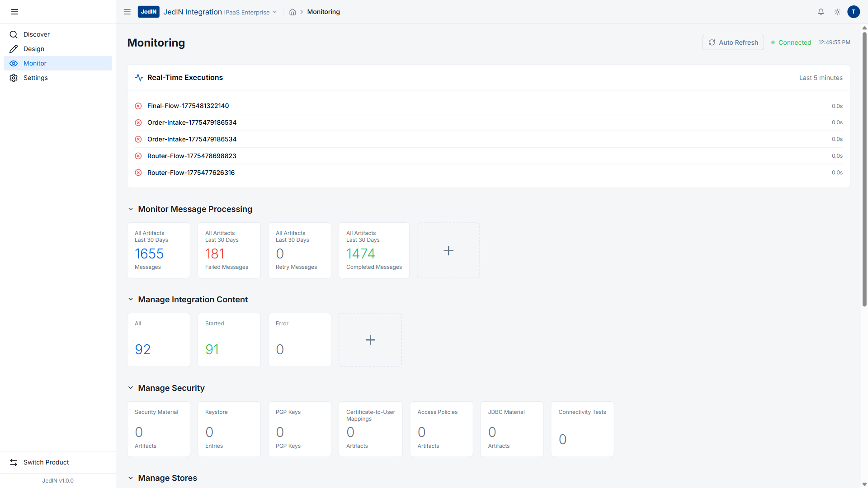Collapse the Manage Security section
Screen dimensions: 868x488
pyautogui.click(x=131, y=388)
